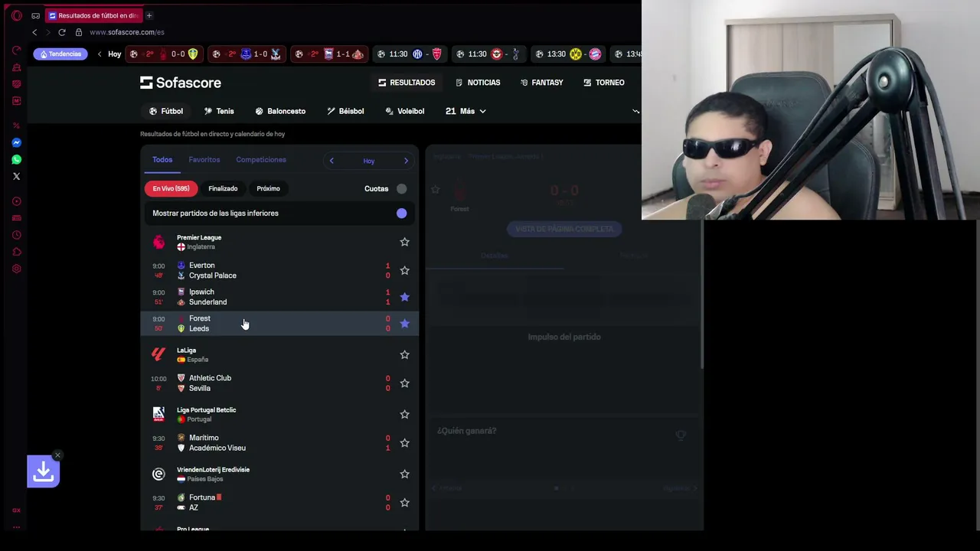Open browsing history clock icon in sidebar
980x551 pixels.
point(16,235)
